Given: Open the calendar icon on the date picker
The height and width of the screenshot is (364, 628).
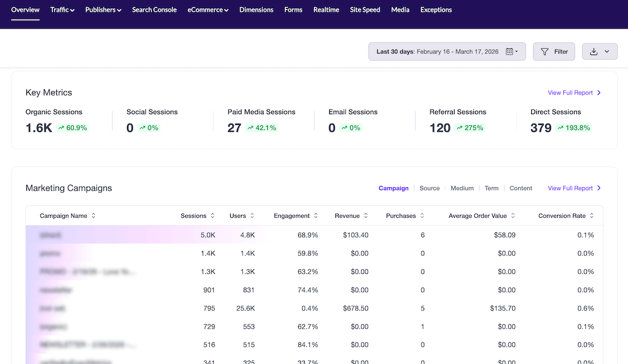Looking at the screenshot, I should (x=510, y=51).
